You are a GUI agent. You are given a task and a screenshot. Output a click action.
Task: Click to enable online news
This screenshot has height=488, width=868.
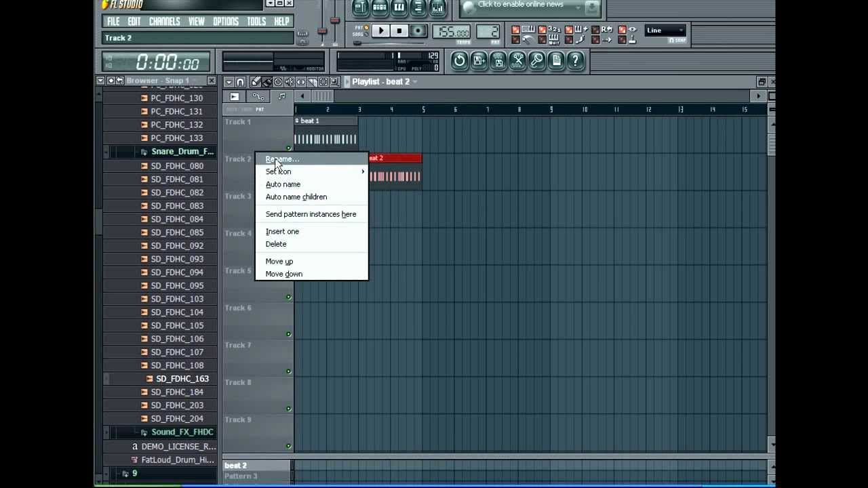click(521, 5)
